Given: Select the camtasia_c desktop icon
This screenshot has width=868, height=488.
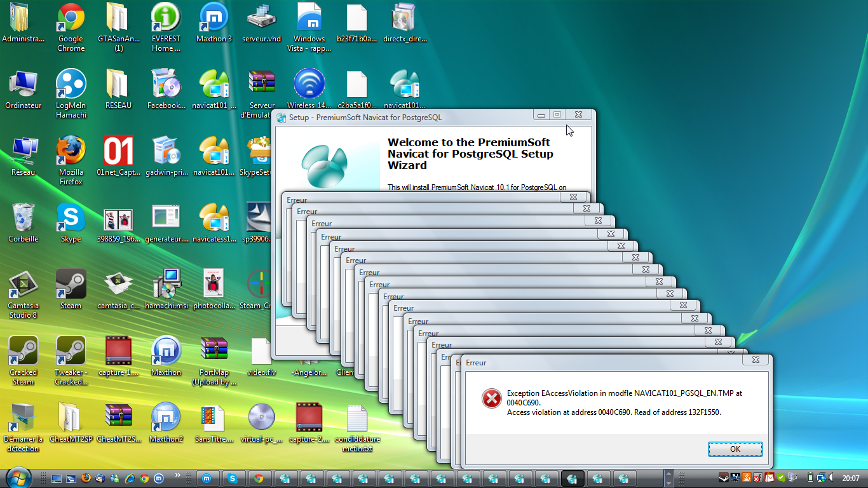Looking at the screenshot, I should pyautogui.click(x=118, y=290).
